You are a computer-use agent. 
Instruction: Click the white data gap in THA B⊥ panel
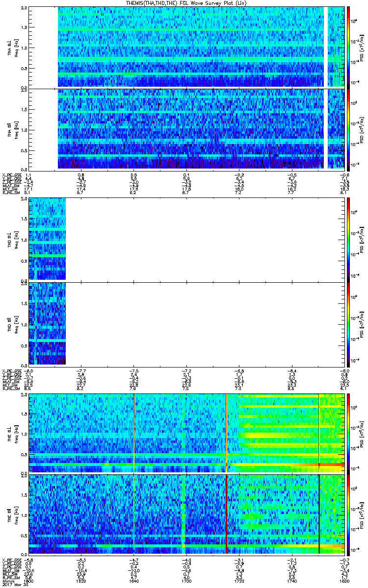[x=326, y=47]
